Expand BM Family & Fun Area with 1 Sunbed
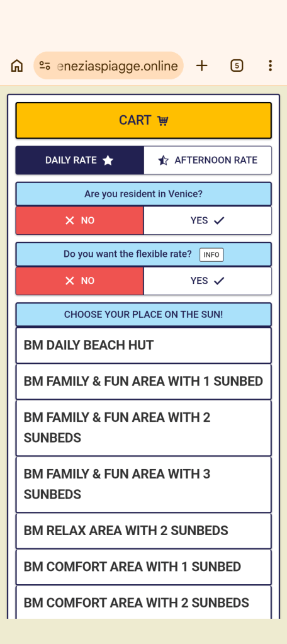This screenshot has height=644, width=287. tap(143, 381)
